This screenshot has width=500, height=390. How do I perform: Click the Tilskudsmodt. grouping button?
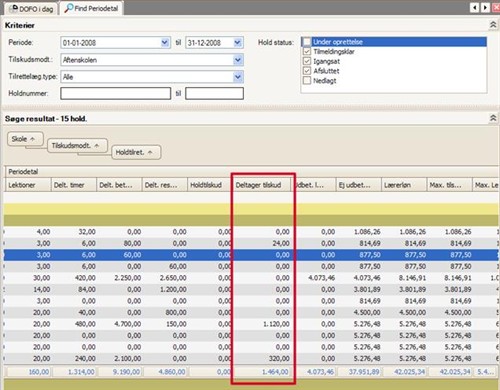(x=77, y=146)
